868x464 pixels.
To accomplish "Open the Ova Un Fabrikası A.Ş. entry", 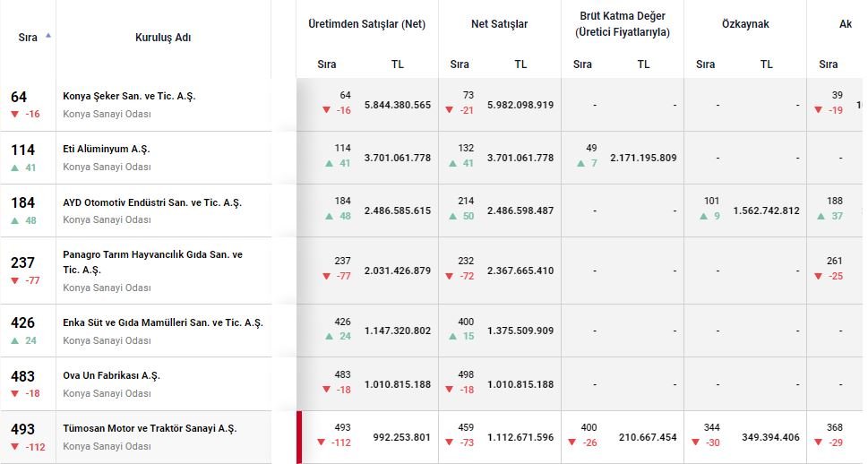I will [x=111, y=375].
